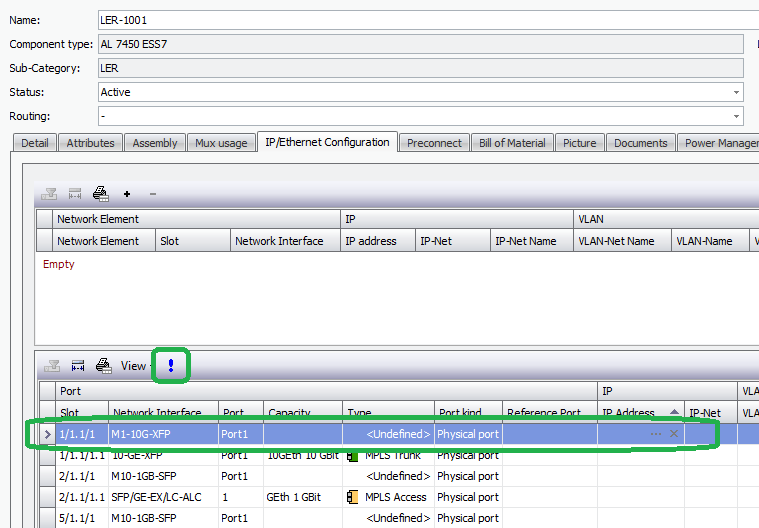The image size is (759, 528).
Task: Click the Network Interface column header in upper grid
Action: point(285,241)
